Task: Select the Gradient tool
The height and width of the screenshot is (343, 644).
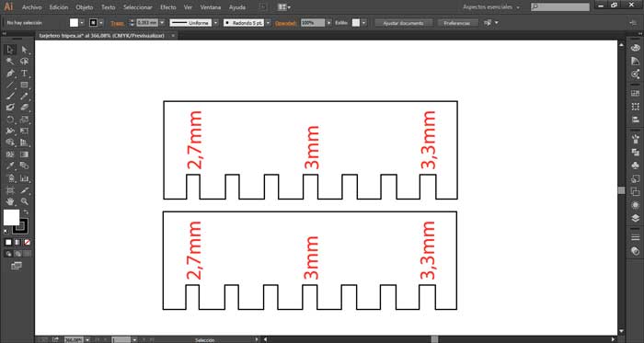Action: 24,154
